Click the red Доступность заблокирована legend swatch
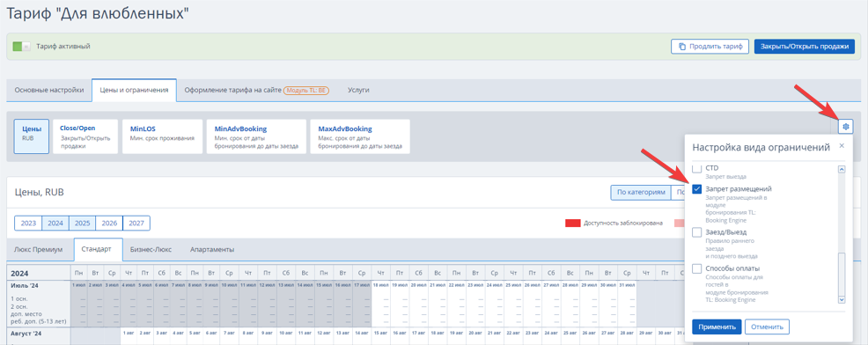Viewport: 868px width, 345px height. pos(572,224)
